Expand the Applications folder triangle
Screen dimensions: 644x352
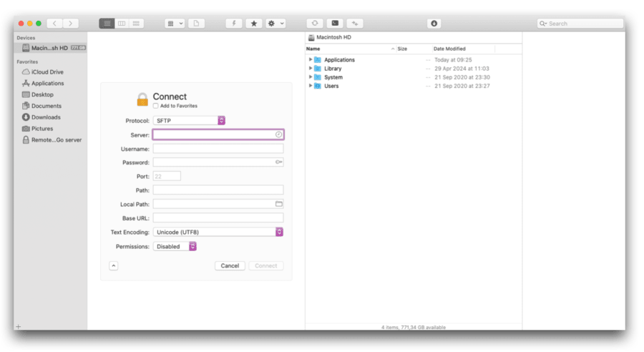pyautogui.click(x=311, y=59)
